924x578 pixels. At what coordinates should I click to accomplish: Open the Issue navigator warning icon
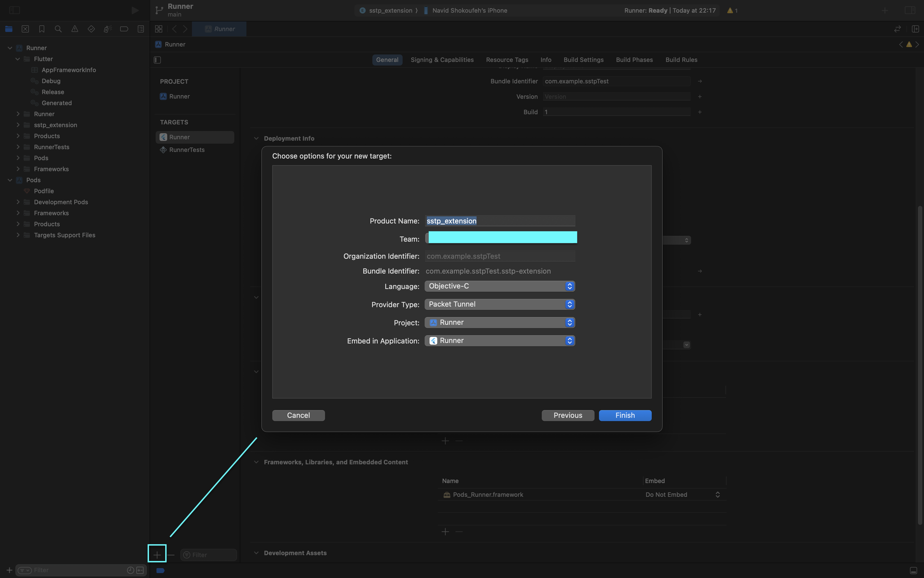pyautogui.click(x=75, y=29)
